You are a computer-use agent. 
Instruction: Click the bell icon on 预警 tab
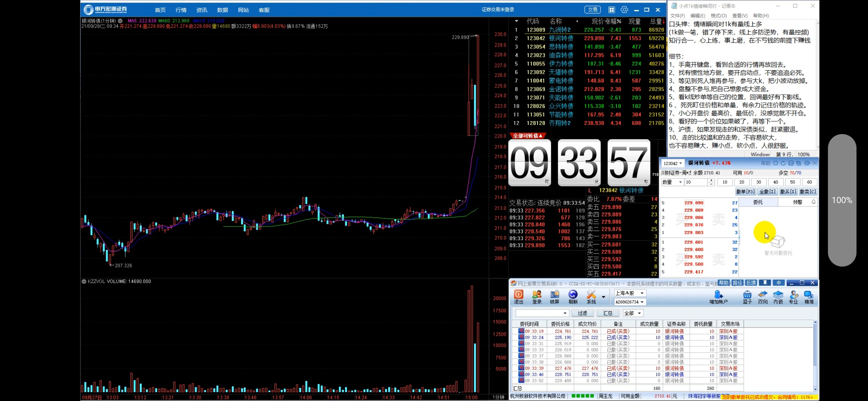pyautogui.click(x=813, y=202)
